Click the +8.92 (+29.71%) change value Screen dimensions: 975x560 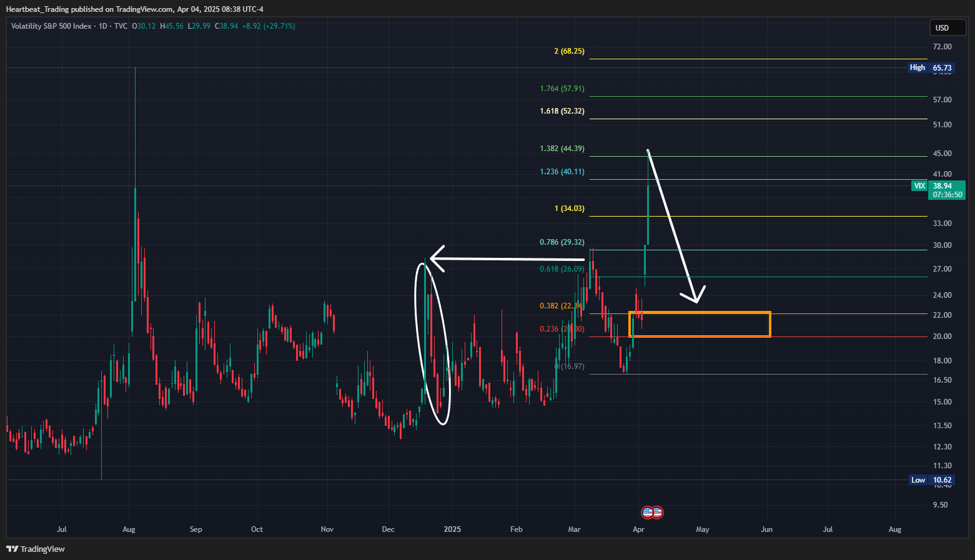269,26
